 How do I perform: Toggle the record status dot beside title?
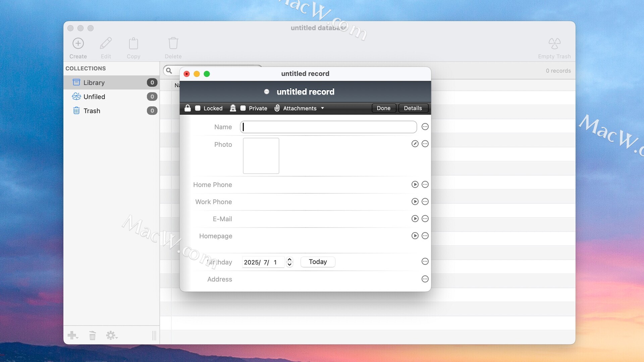click(x=267, y=92)
